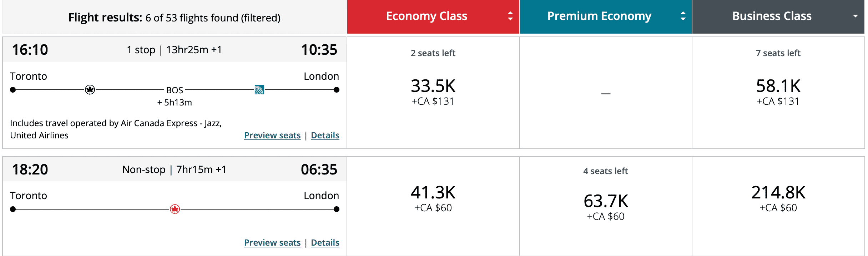
Task: Choose 58.1K business class fare
Action: (778, 87)
